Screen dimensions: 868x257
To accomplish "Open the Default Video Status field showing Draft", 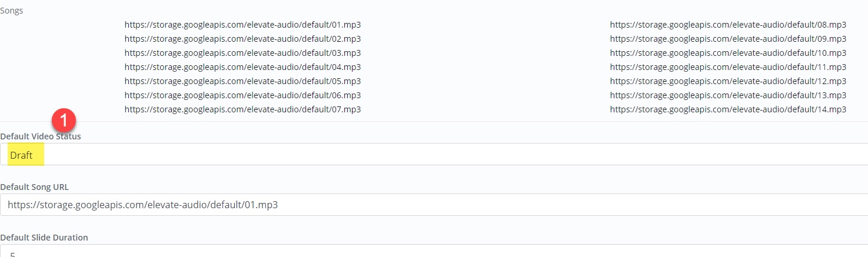I will [434, 154].
